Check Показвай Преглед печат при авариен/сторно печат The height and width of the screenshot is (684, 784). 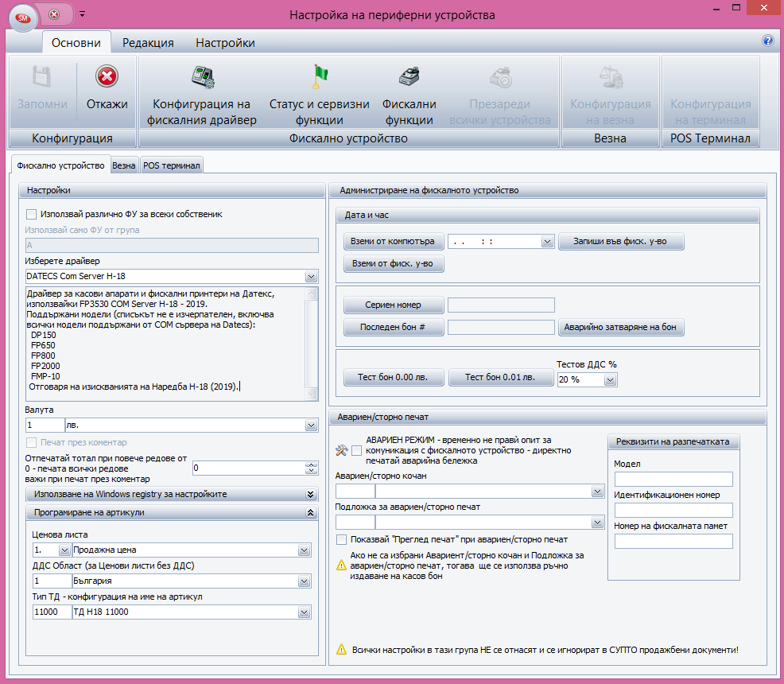[x=341, y=539]
